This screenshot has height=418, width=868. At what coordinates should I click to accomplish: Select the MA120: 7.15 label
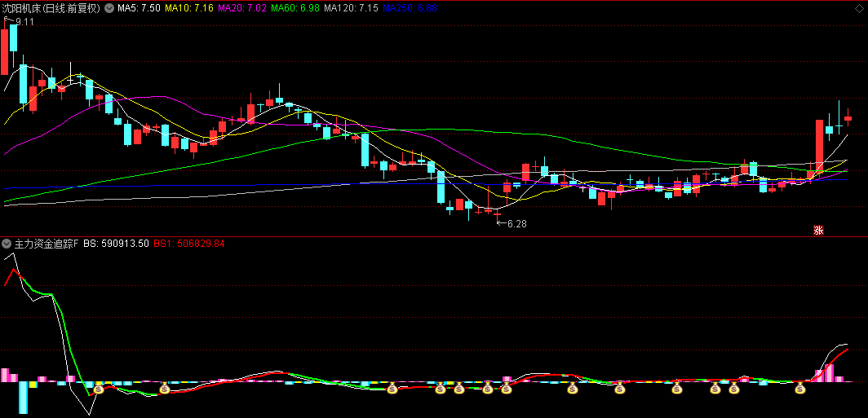point(352,8)
